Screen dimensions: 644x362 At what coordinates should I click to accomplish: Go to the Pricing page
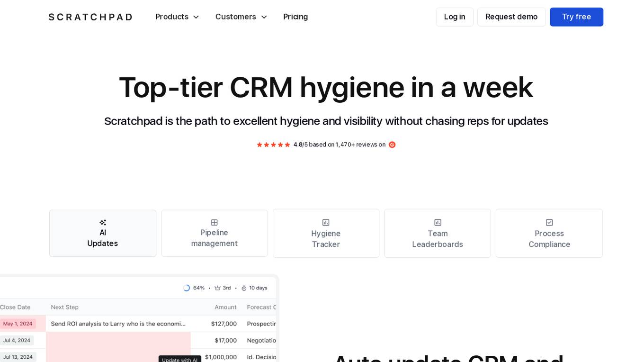click(x=295, y=17)
